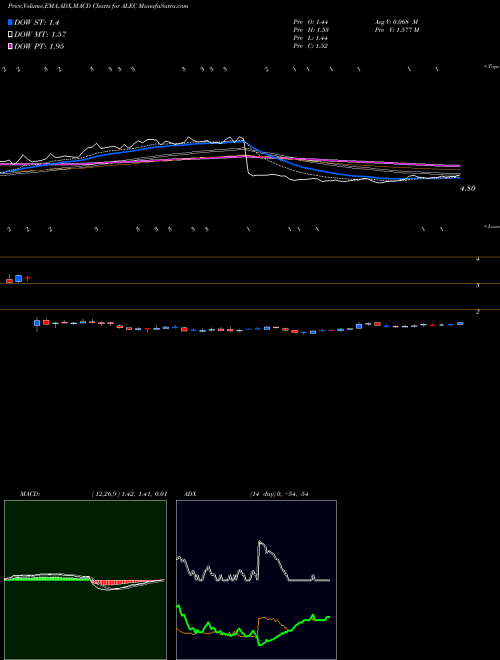Click the ADX panel heading
Screen dimensions: 500x660
tap(190, 494)
